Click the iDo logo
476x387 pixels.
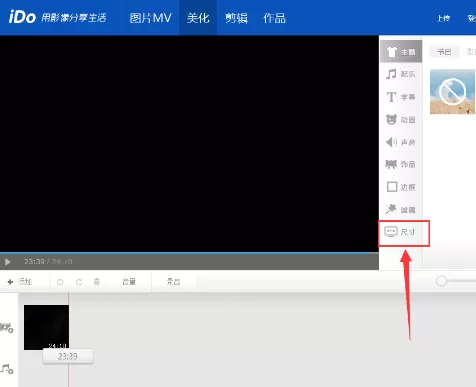tap(22, 17)
